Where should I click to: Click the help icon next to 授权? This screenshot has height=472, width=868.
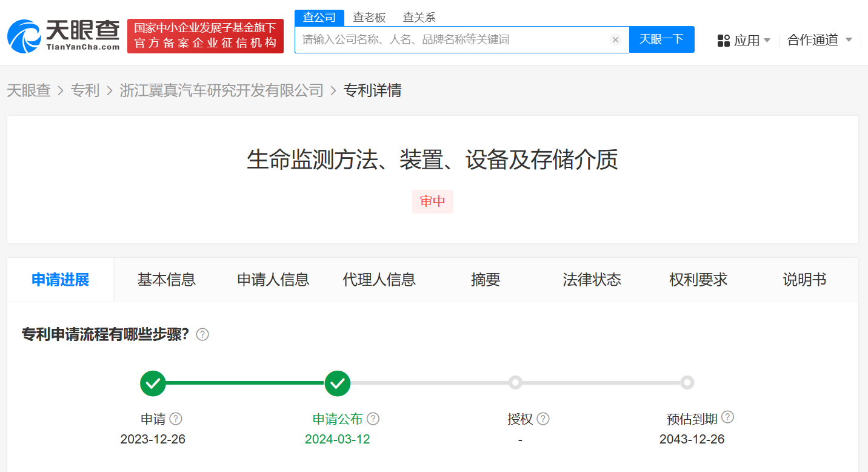point(543,419)
